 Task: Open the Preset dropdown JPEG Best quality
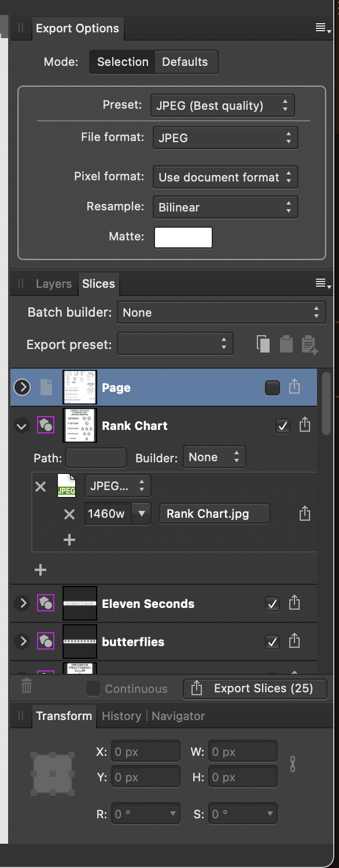pos(223,106)
